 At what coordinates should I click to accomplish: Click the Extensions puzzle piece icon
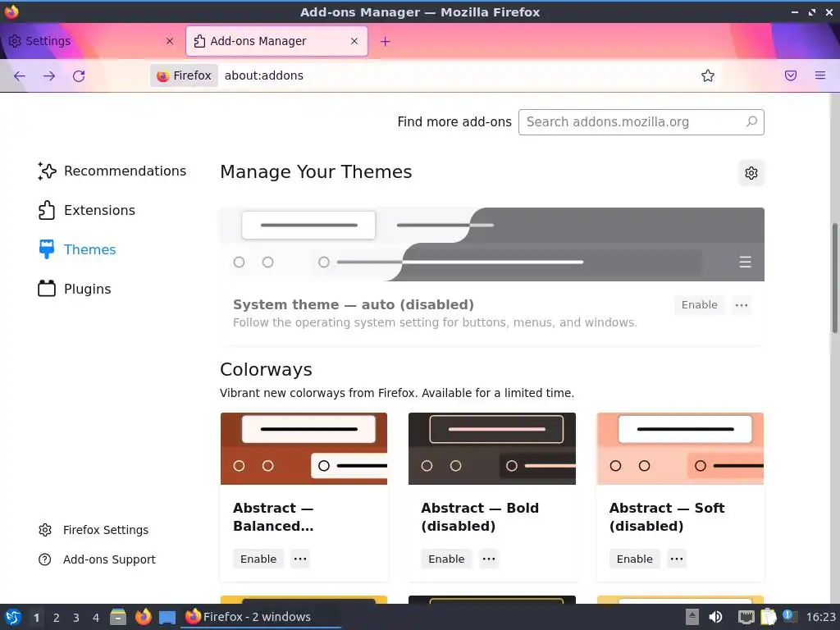(47, 210)
